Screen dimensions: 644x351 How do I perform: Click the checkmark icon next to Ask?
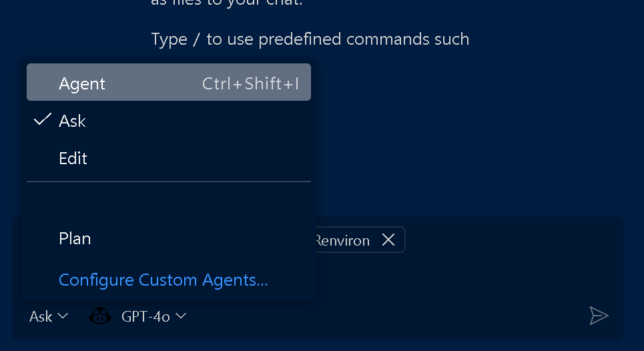pos(43,120)
